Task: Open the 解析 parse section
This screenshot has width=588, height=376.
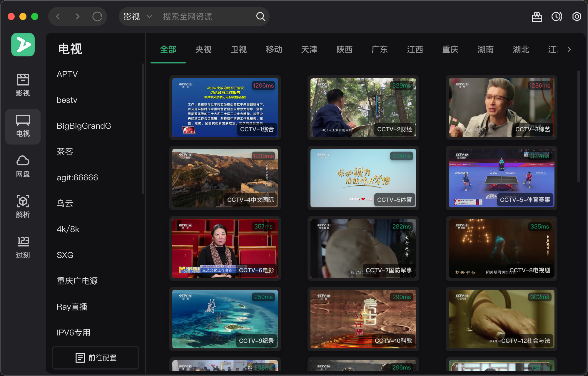Action: (x=23, y=207)
